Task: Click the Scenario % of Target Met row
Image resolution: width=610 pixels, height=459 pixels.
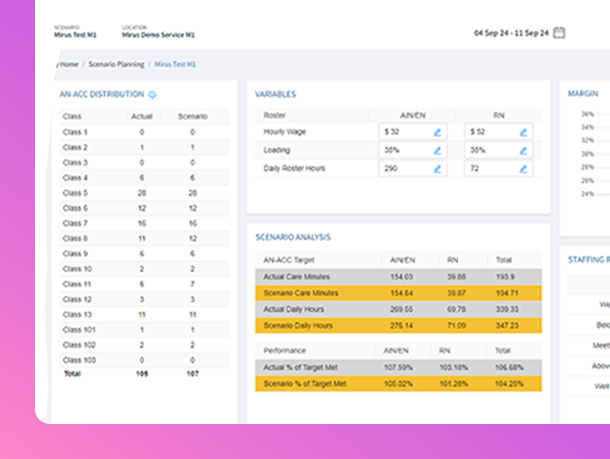Action: click(398, 384)
